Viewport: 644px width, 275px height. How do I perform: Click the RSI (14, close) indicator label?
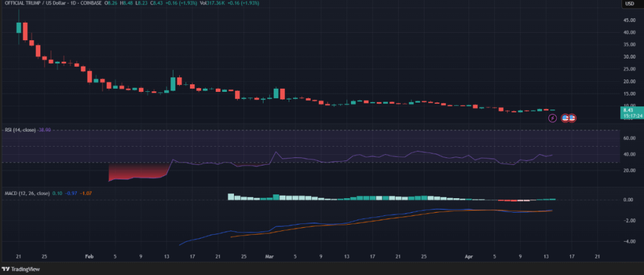point(19,130)
